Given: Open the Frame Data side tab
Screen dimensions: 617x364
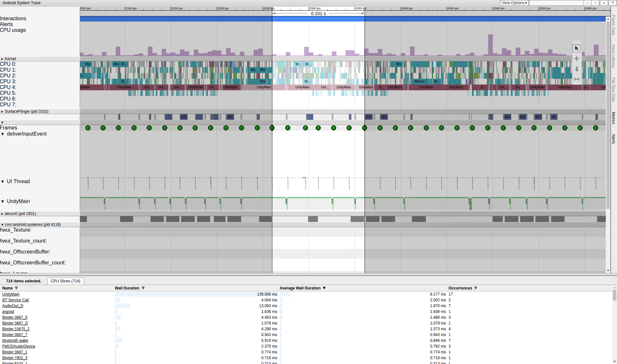Looking at the screenshot, I should coord(613,25).
